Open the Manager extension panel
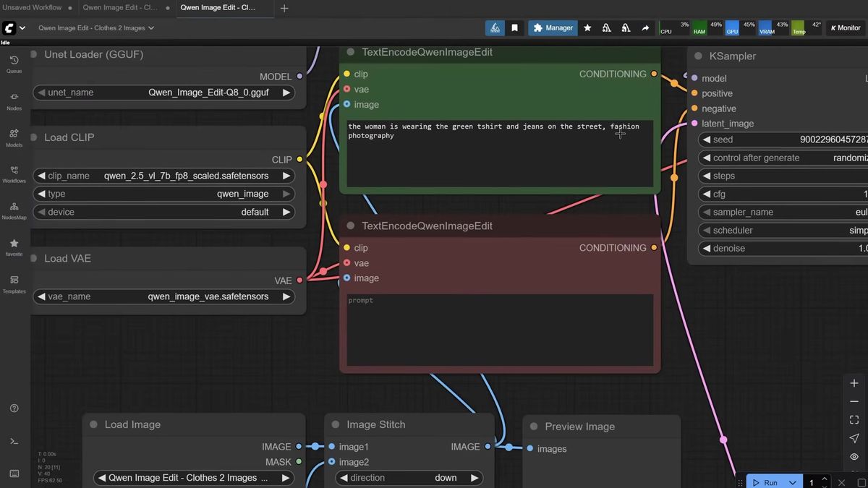The width and height of the screenshot is (868, 488). [x=553, y=28]
